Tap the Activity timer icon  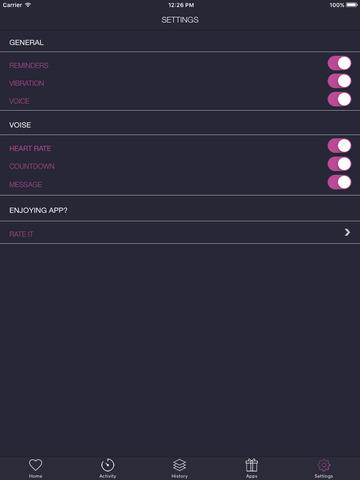107,465
